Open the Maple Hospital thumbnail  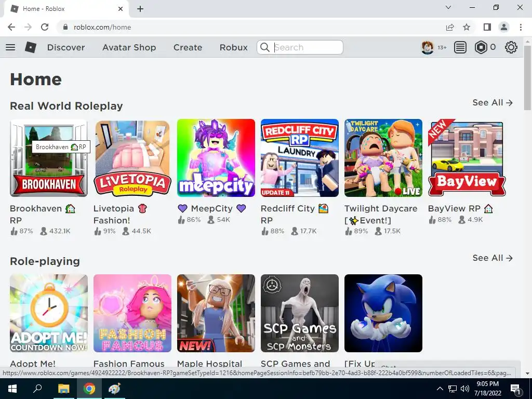216,313
